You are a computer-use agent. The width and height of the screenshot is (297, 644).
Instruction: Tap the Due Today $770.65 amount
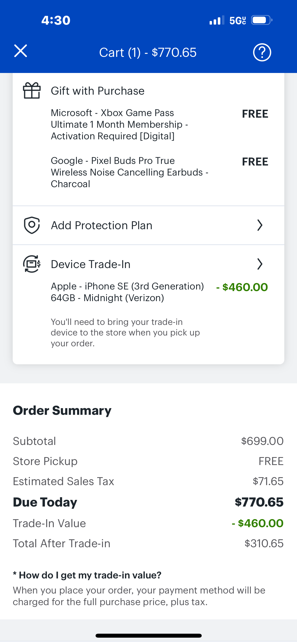(x=259, y=502)
